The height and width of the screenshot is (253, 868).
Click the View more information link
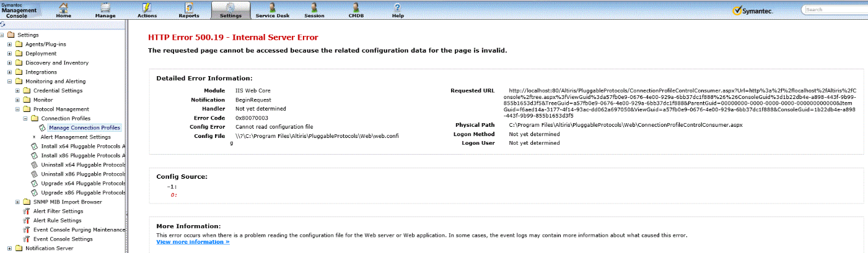pos(193,242)
